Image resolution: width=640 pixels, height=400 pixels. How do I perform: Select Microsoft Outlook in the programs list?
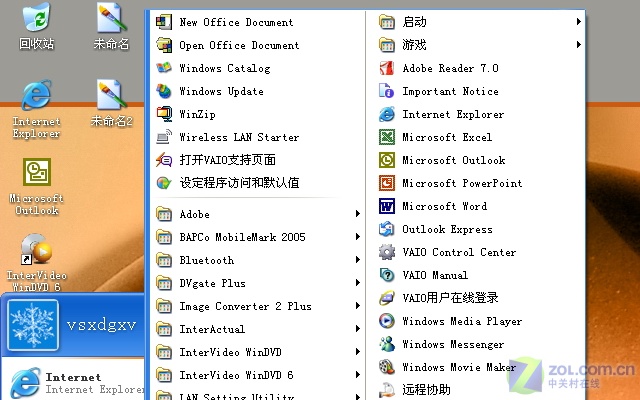(476, 160)
